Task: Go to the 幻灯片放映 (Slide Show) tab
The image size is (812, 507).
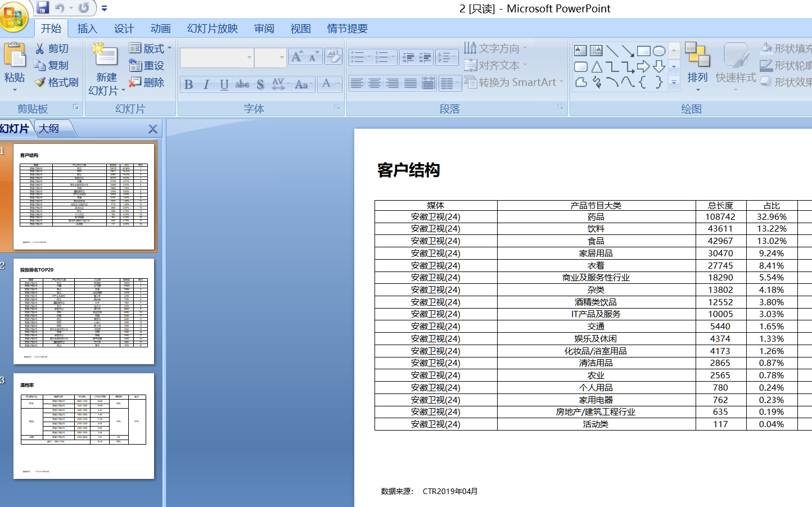Action: 212,29
